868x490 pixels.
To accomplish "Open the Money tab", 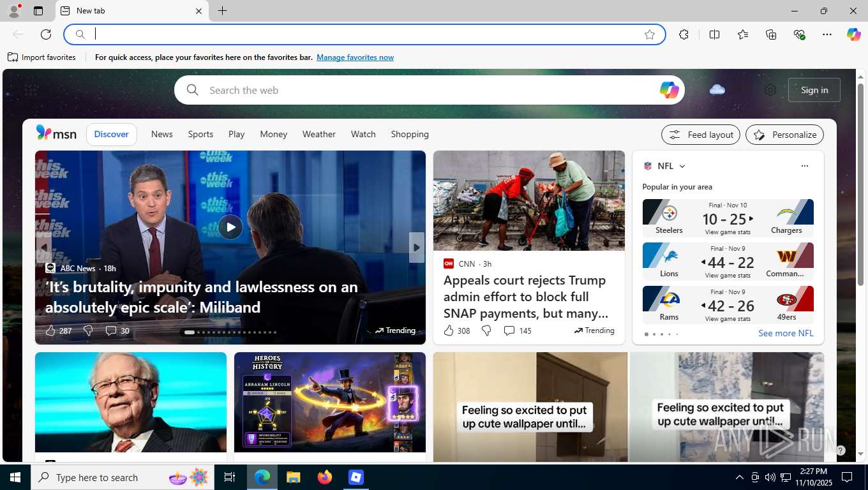I will [273, 134].
